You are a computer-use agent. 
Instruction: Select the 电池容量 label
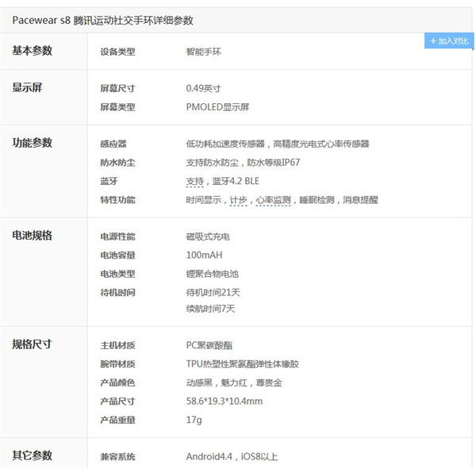[117, 256]
